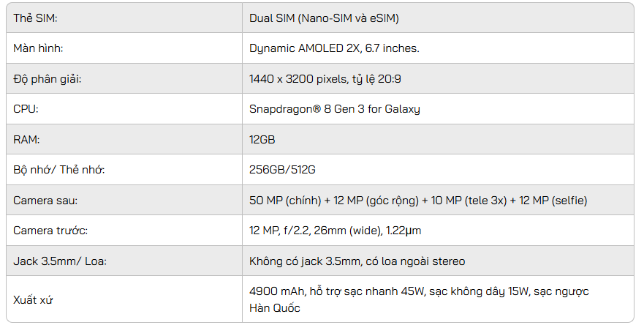644x325 pixels.
Task: Click the "Thẻ SIM:" label cell
Action: pyautogui.click(x=34, y=18)
